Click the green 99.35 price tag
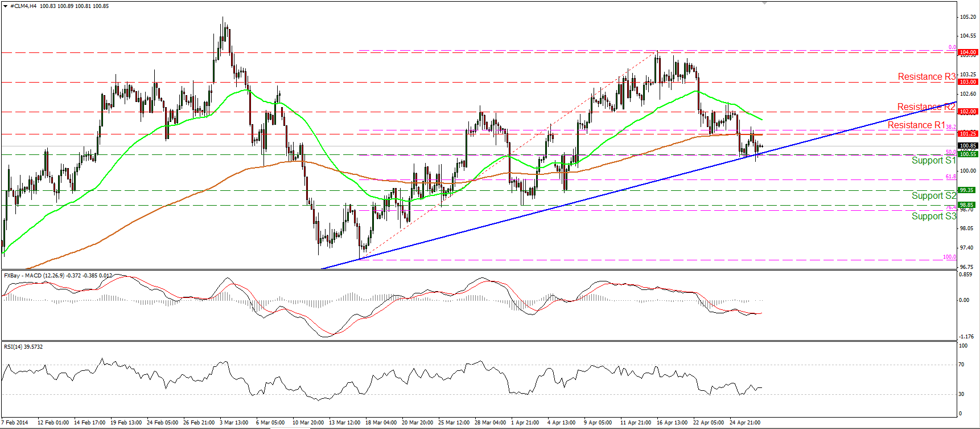 point(967,190)
